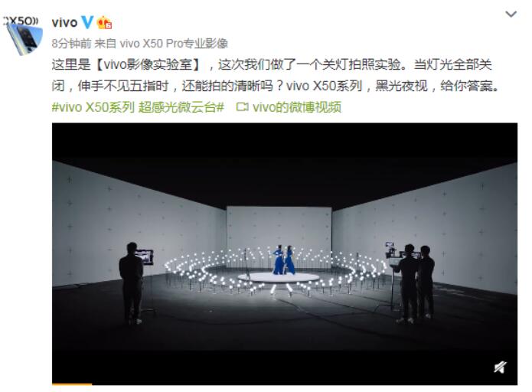This screenshot has height=392, width=532.
Task: Click the 8分钟前 post timestamp
Action: coord(72,44)
